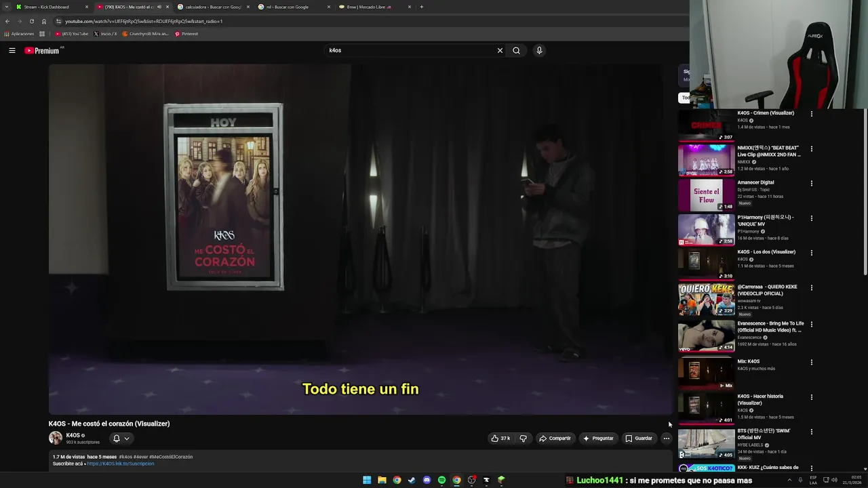Open more options for Amanecer Digital

pos(811,183)
